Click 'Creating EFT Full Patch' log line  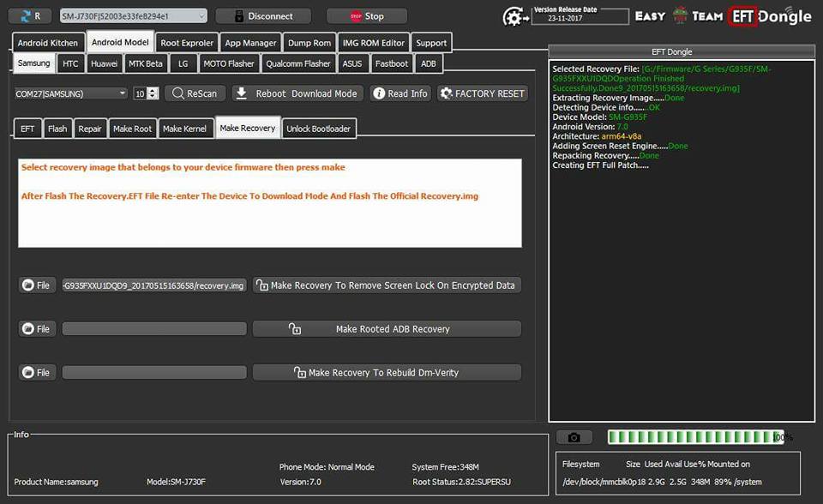click(600, 165)
